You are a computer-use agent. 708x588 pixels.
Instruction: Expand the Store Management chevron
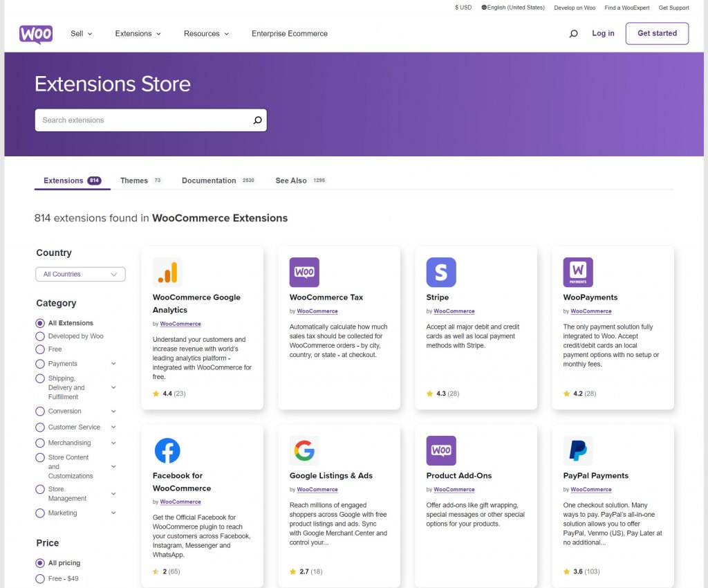pyautogui.click(x=114, y=494)
